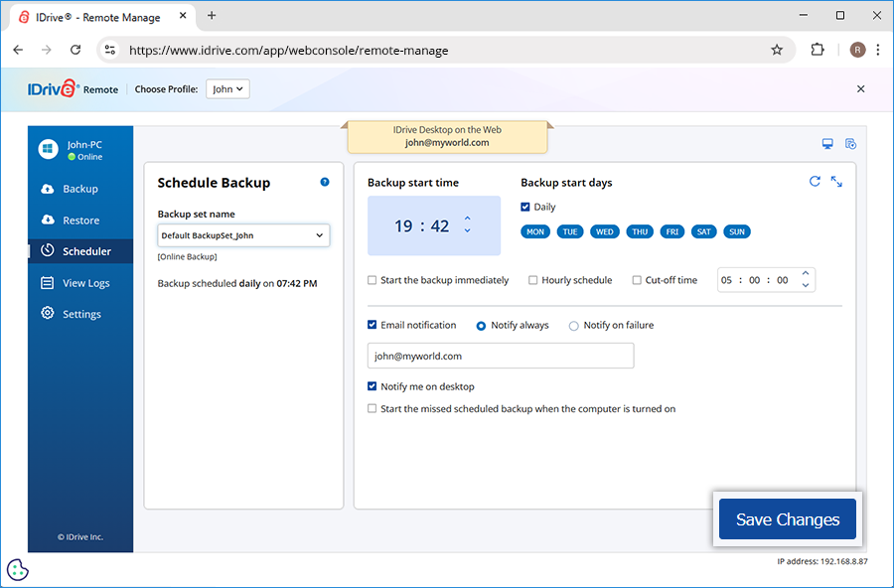Toggle the TUE day button
Screen dimensions: 894x588
coord(569,231)
